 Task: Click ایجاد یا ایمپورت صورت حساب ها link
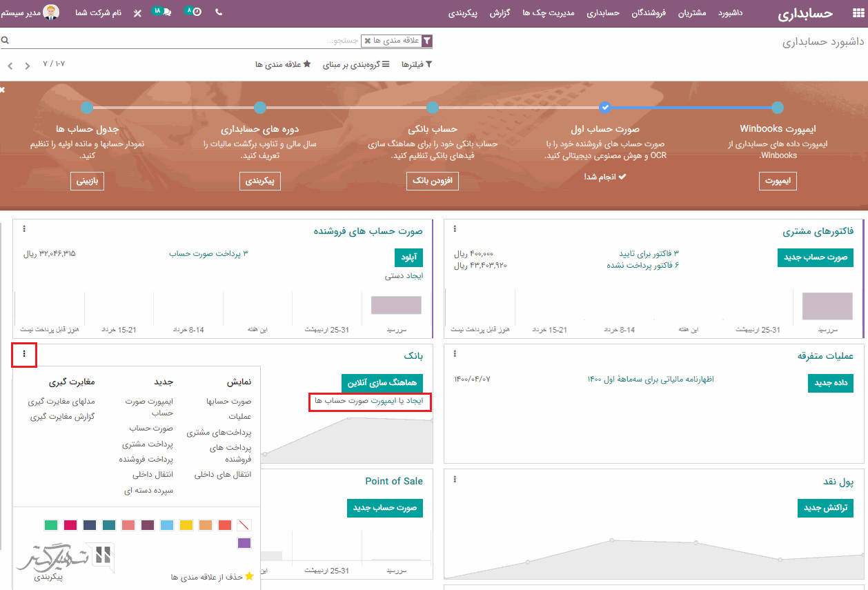(x=370, y=401)
